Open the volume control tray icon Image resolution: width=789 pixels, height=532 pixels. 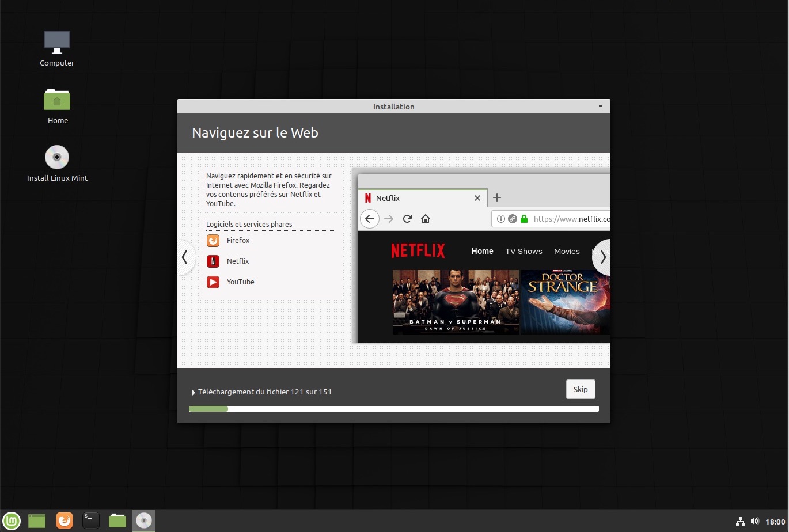[x=755, y=522]
